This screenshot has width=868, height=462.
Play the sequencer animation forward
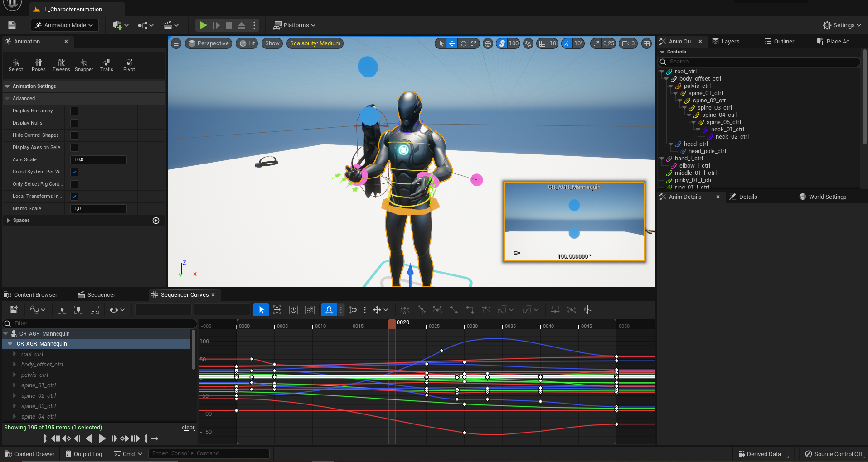coord(102,438)
